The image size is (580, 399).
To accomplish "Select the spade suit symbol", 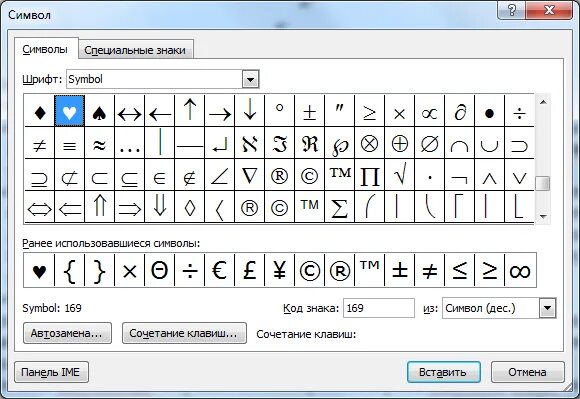I will tap(100, 111).
